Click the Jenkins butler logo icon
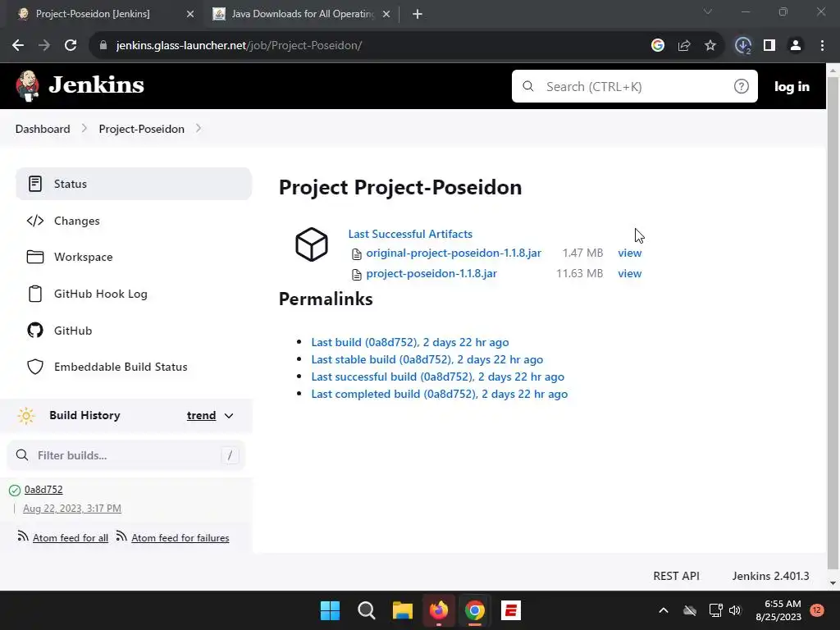Viewport: 840px width, 630px height. click(x=27, y=85)
